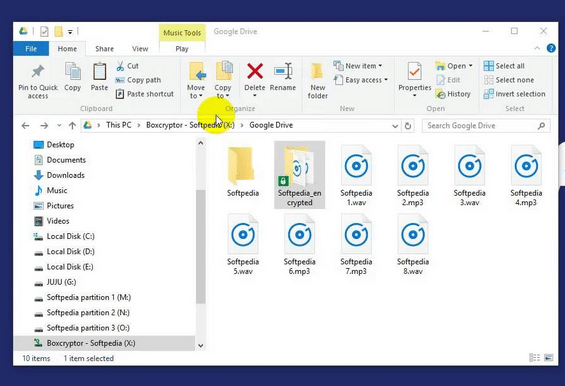
Task: Open Copy to dropdown
Action: [x=223, y=92]
